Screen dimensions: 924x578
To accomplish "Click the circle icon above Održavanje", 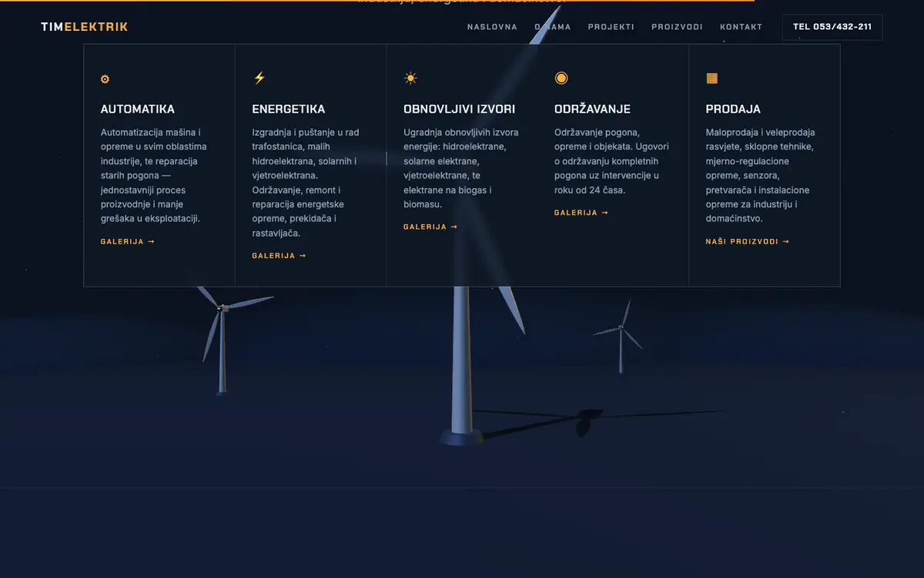I will (x=561, y=78).
